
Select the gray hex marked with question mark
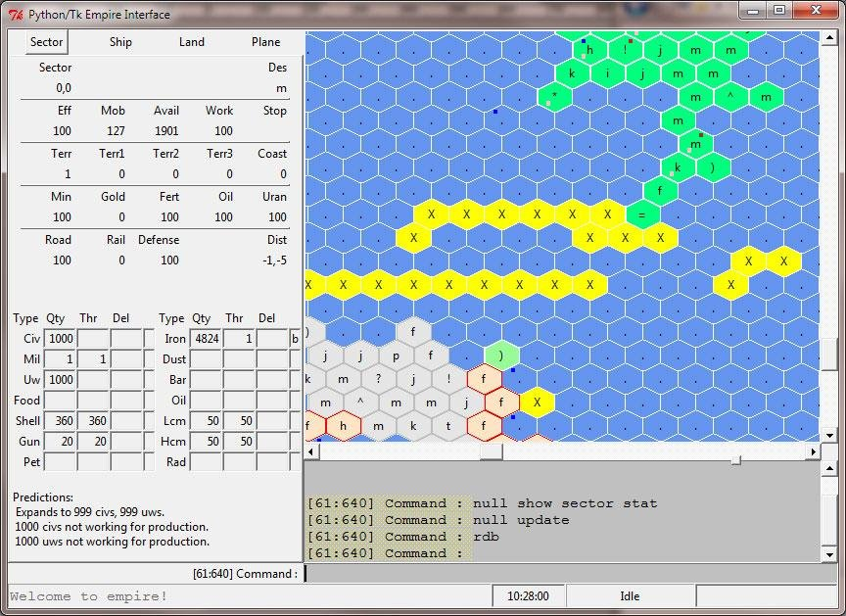pyautogui.click(x=378, y=377)
